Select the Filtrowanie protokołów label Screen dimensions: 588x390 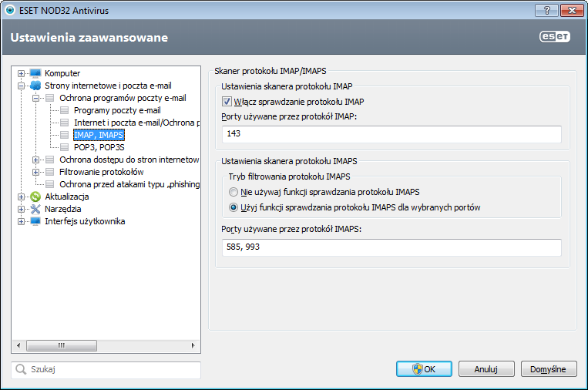point(102,172)
